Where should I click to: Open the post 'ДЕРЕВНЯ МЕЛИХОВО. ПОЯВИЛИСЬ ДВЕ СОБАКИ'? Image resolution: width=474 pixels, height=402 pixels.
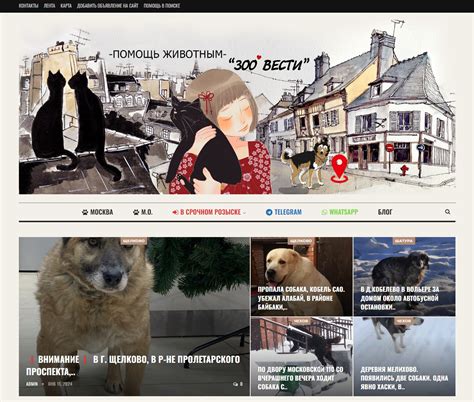tap(404, 378)
